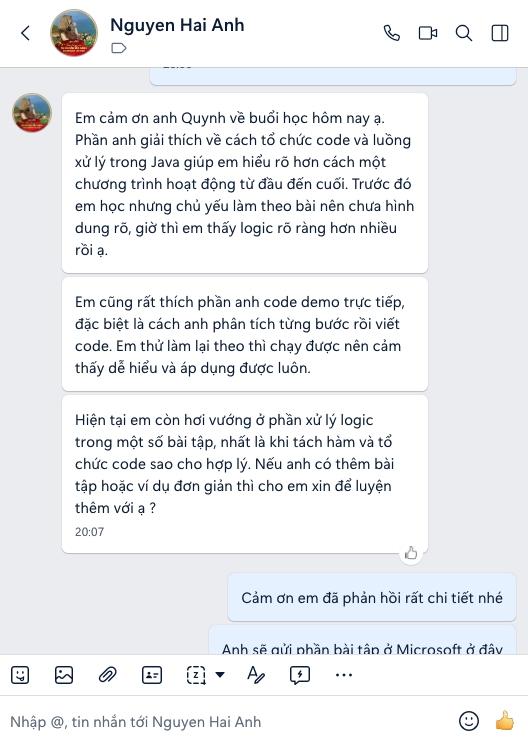Show more toolbar options
528x741 pixels.
(x=344, y=675)
